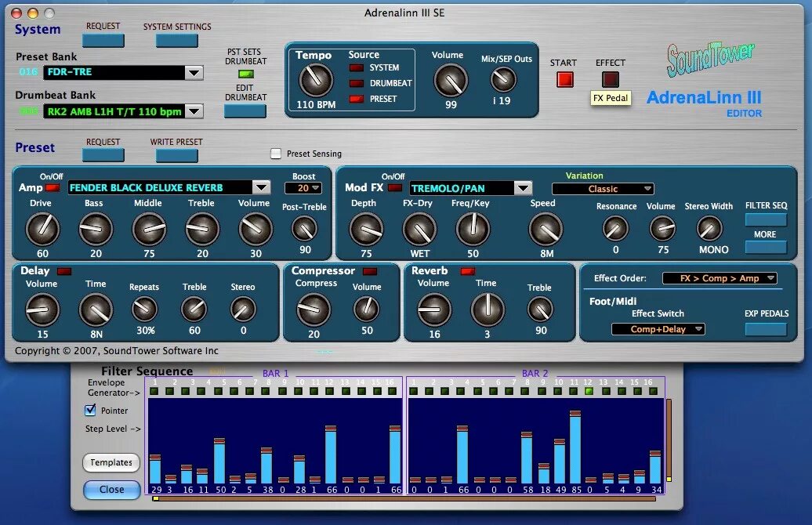Toggle the Amp On/Off LED
Image resolution: width=812 pixels, height=525 pixels.
53,187
